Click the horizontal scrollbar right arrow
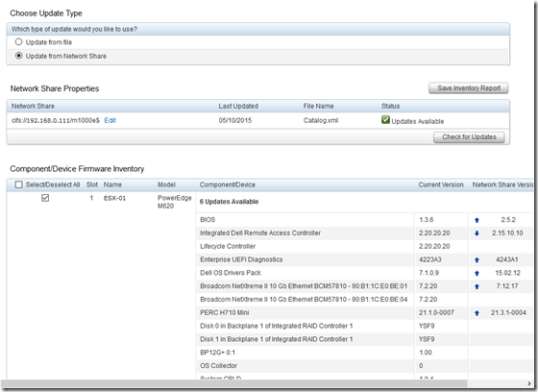This screenshot has width=538, height=392. click(529, 383)
